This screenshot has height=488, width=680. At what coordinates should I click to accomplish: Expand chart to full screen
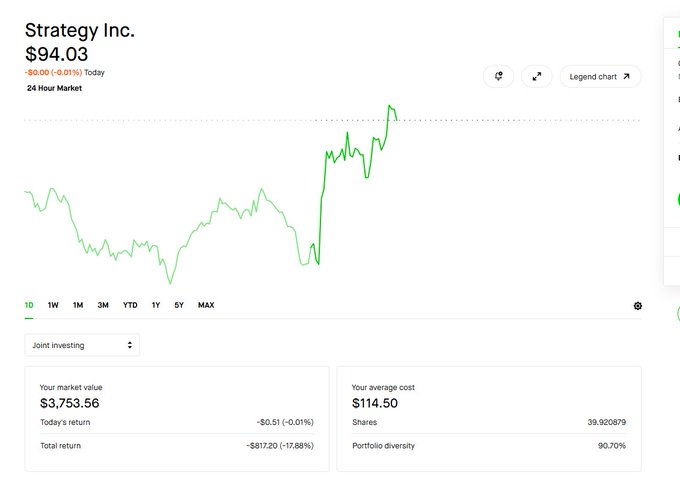536,76
